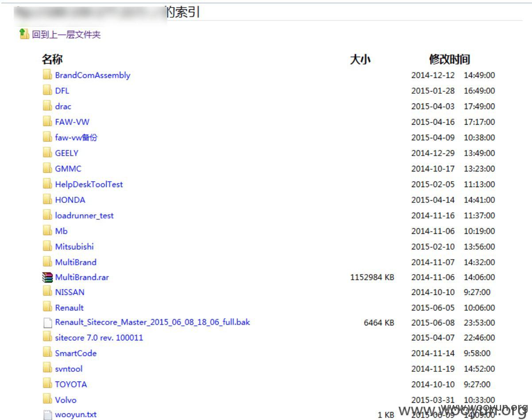The width and height of the screenshot is (532, 420).
Task: Open the DFL folder link
Action: click(62, 91)
